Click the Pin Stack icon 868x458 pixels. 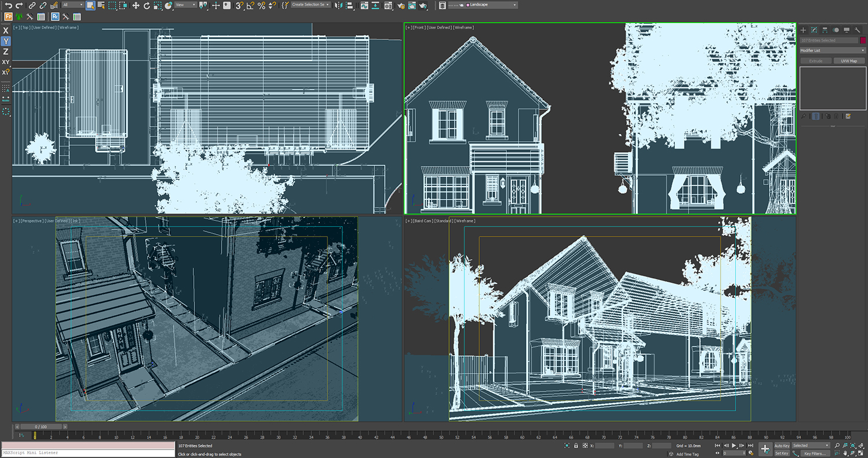(803, 116)
